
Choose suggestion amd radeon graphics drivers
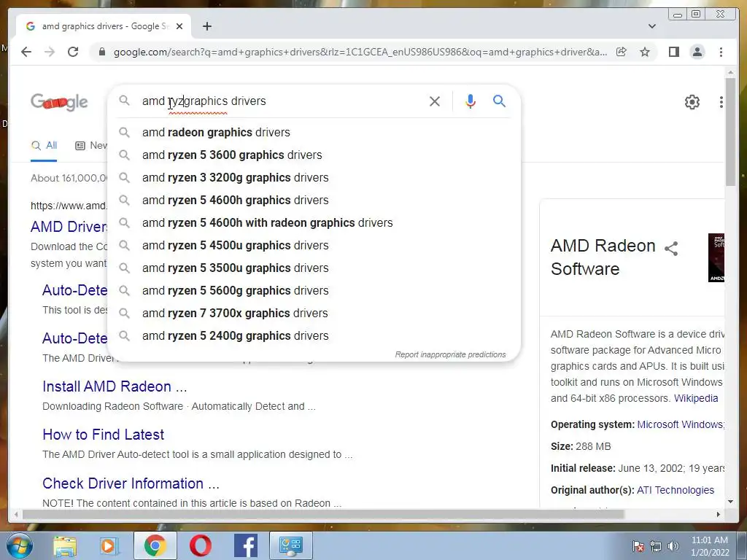click(x=314, y=133)
